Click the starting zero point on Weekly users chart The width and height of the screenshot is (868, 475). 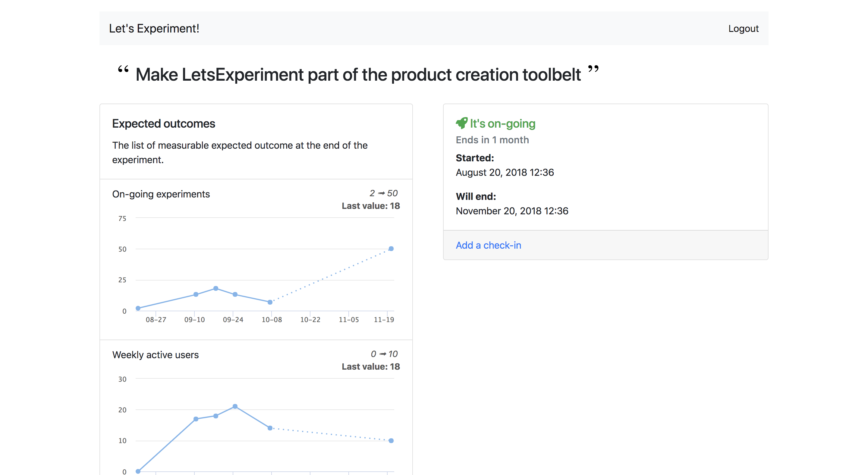[138, 471]
